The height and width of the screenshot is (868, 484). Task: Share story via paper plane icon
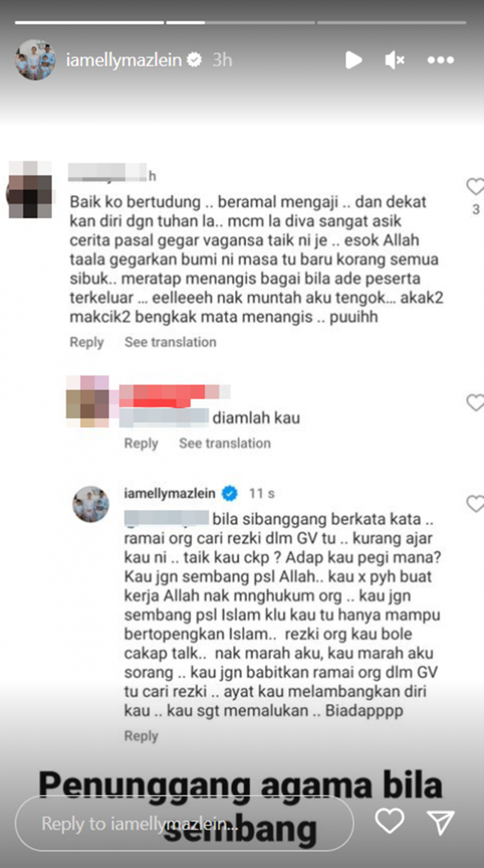(x=441, y=821)
